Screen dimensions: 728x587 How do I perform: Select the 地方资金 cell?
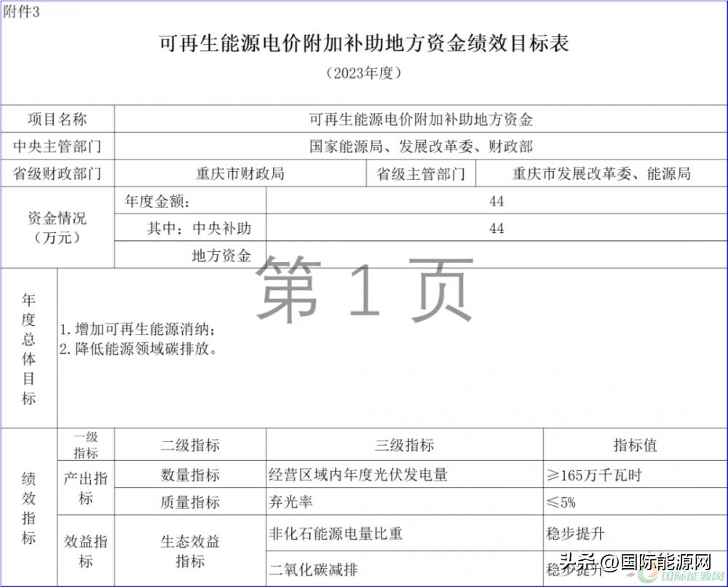coord(210,255)
